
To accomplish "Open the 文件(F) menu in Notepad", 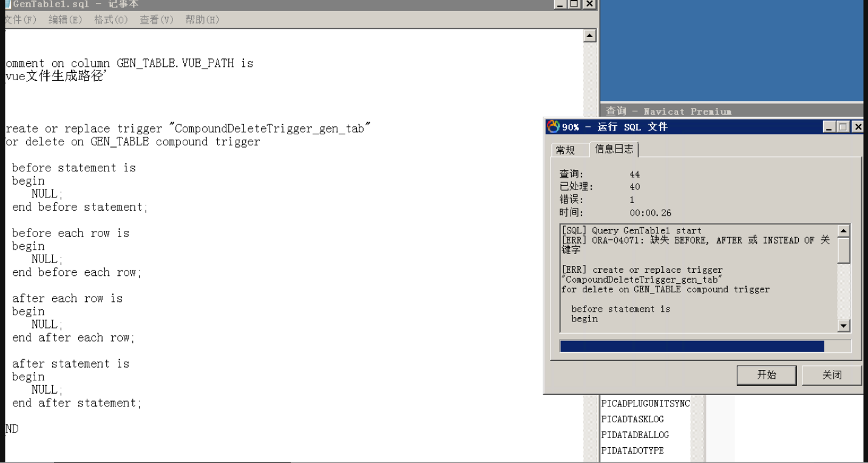I will 21,20.
